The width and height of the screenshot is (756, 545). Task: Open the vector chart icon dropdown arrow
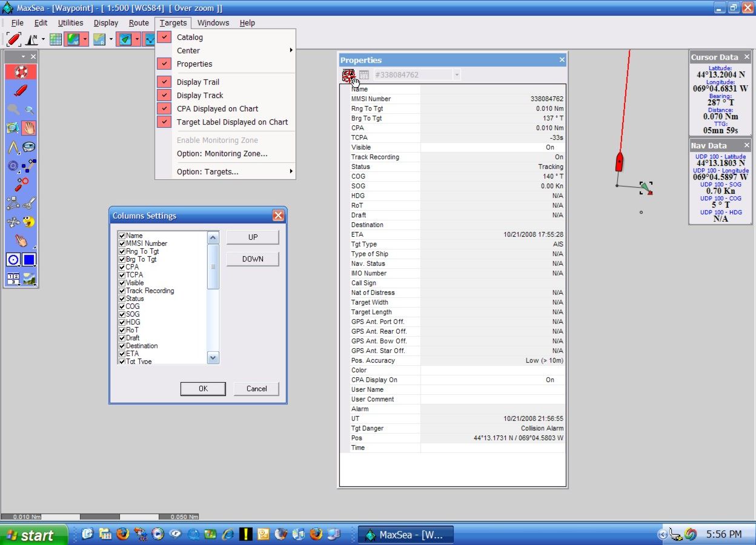[x=85, y=39]
